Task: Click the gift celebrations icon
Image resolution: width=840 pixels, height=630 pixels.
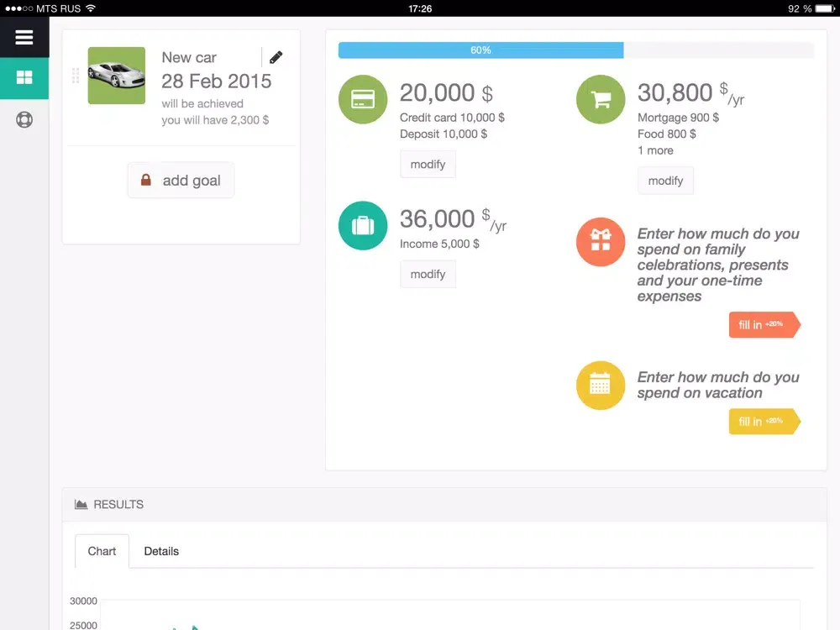Action: [601, 242]
